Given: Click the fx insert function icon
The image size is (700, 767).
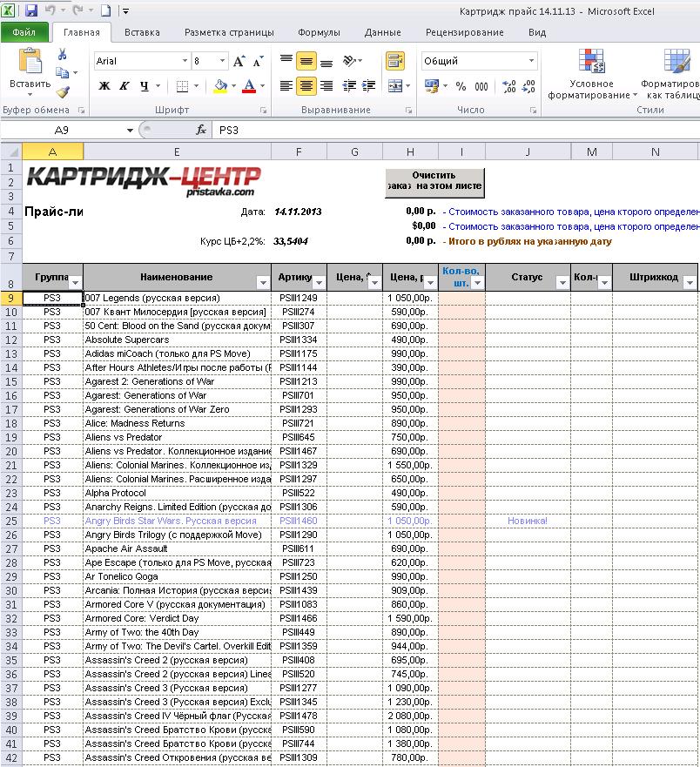Looking at the screenshot, I should point(200,130).
